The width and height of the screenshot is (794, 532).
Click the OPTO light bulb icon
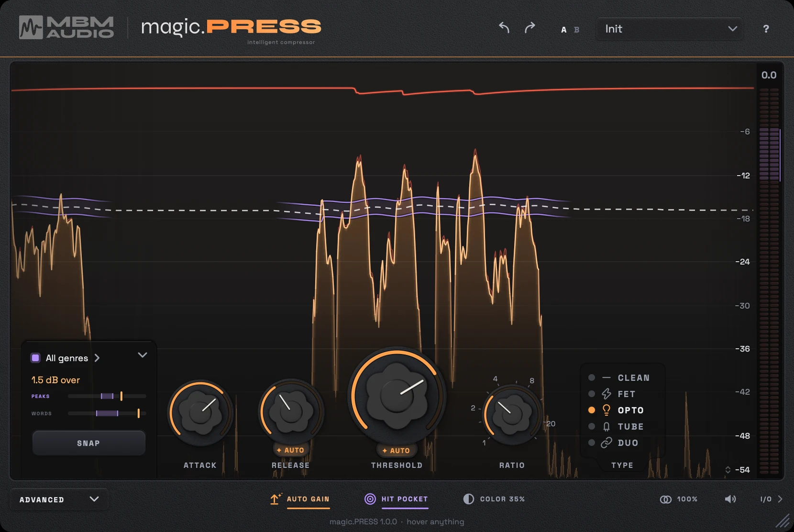click(607, 410)
